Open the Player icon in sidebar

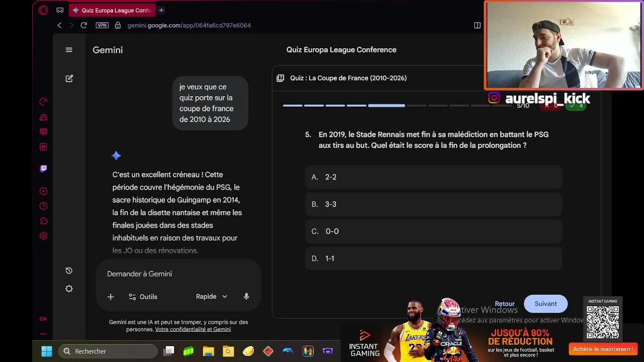43,191
